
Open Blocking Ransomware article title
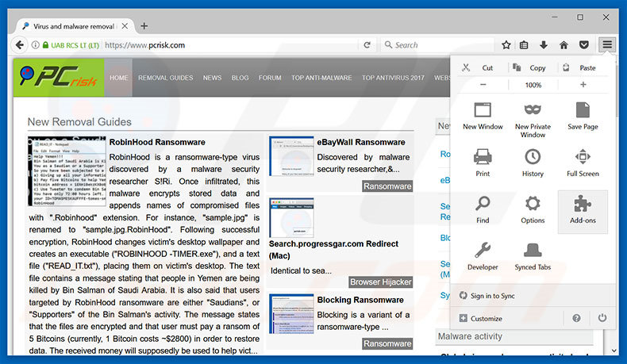pos(360,300)
